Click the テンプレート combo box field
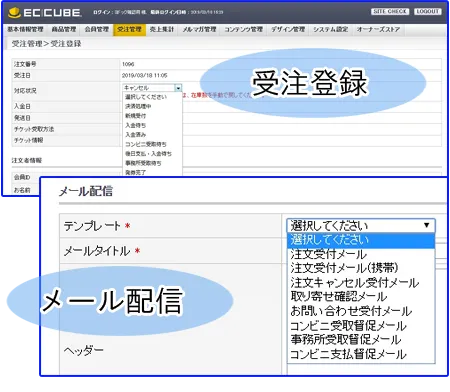Screen dimensions: 450x392 click(361, 226)
